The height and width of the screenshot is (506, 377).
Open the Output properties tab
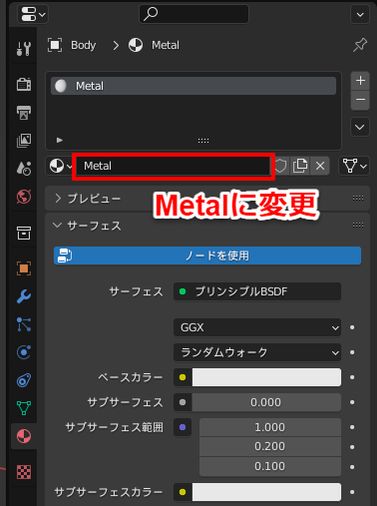(x=24, y=113)
